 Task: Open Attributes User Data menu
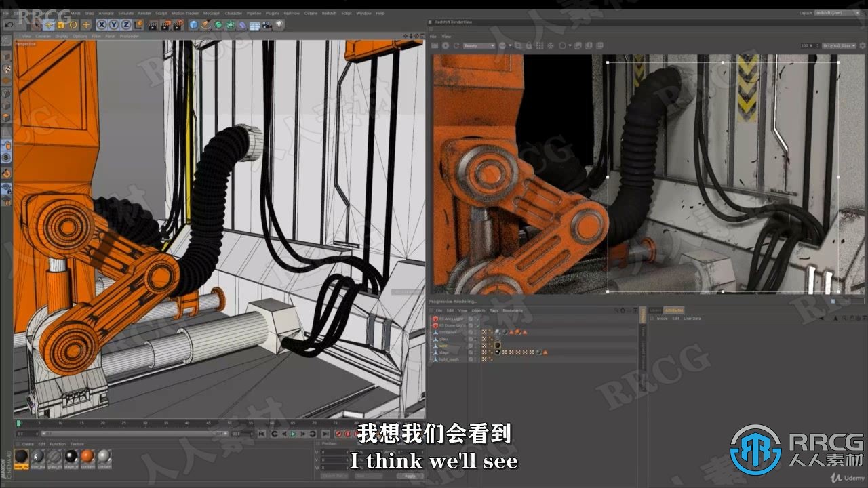tap(692, 318)
